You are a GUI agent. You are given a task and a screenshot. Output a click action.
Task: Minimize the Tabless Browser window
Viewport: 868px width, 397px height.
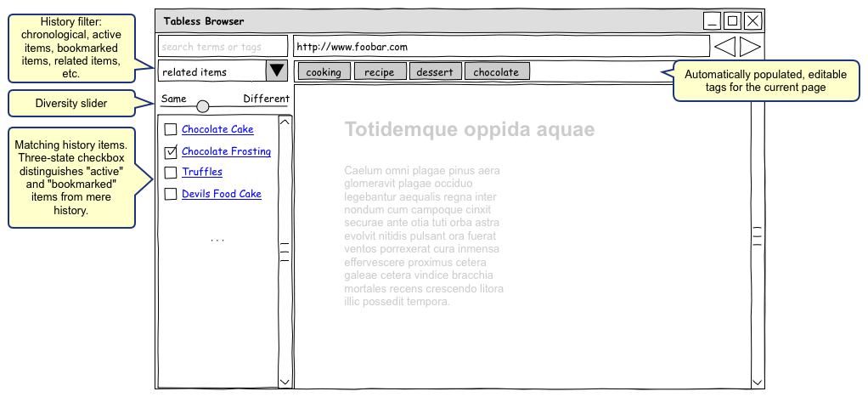click(712, 21)
